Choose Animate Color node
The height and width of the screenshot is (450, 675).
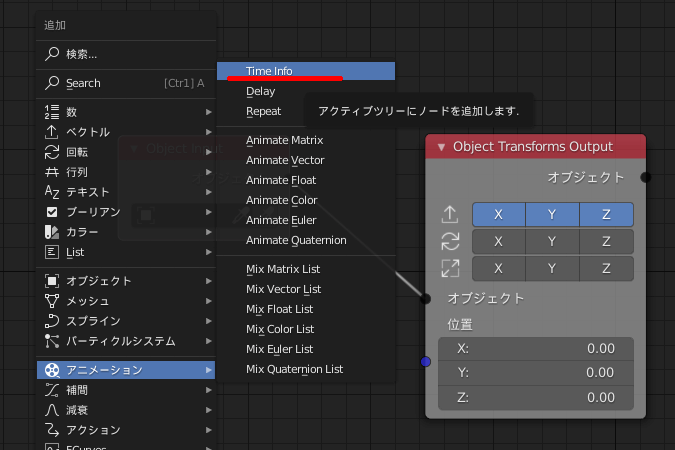(x=306, y=200)
